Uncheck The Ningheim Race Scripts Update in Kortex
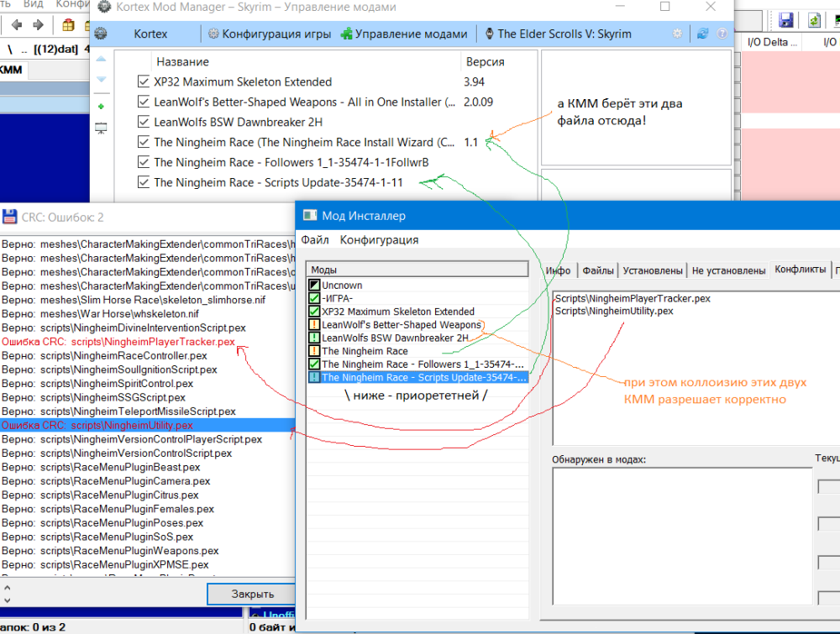Image resolution: width=840 pixels, height=634 pixels. pyautogui.click(x=143, y=182)
